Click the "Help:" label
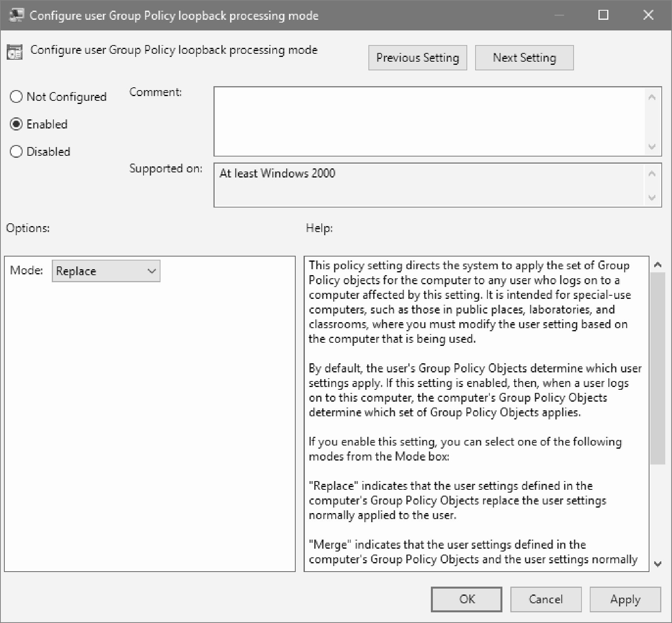This screenshot has height=623, width=672. 319,228
